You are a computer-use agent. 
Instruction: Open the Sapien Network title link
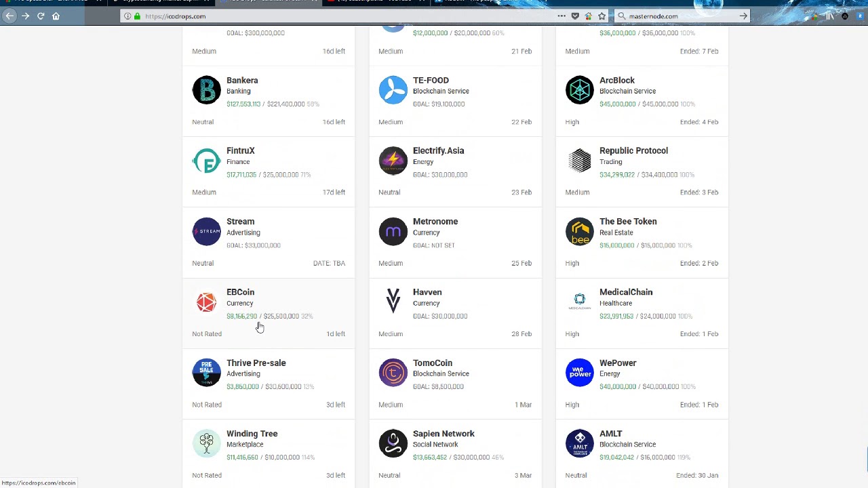(443, 434)
